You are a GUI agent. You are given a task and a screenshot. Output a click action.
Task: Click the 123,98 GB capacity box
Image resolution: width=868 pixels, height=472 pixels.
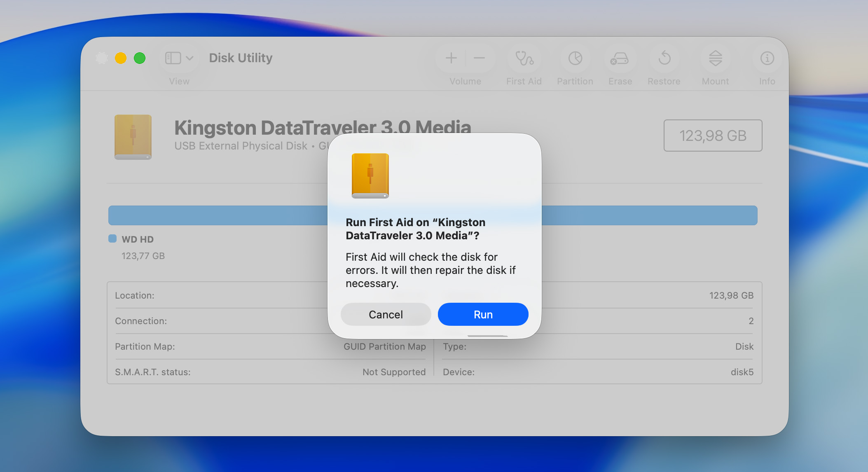coord(713,136)
